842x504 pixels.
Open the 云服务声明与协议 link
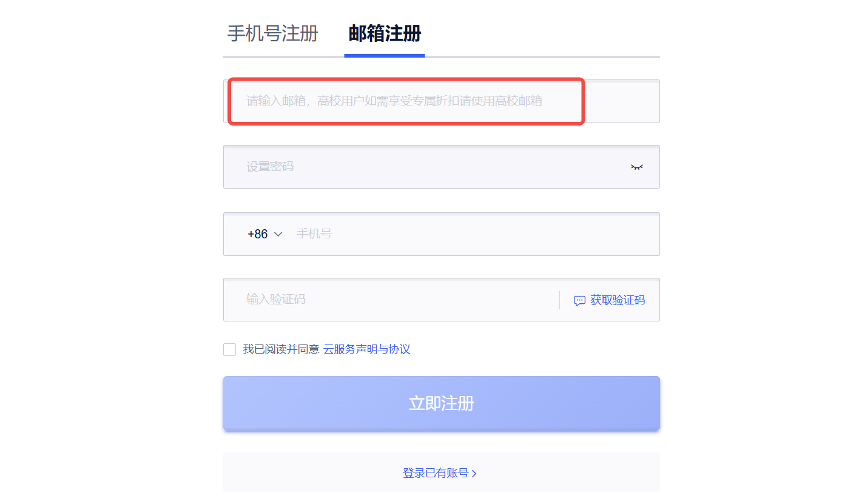tap(367, 349)
